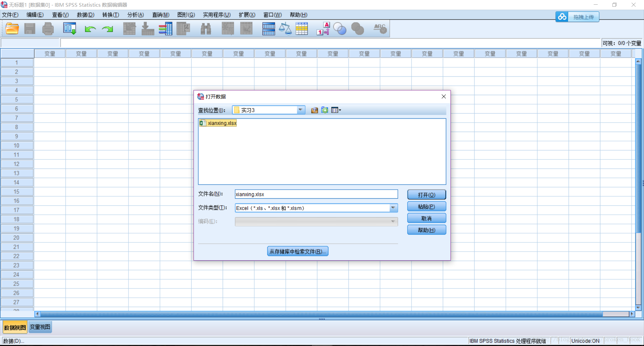
Task: Click the run descriptive statistics icon
Action: pos(183,29)
